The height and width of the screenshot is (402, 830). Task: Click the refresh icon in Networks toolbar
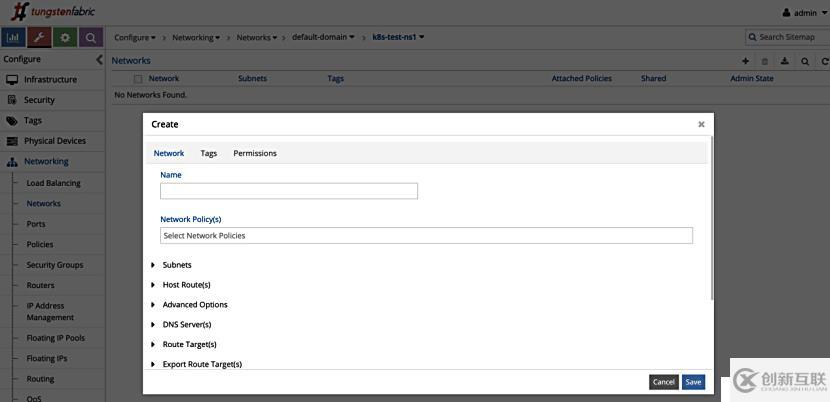[825, 61]
